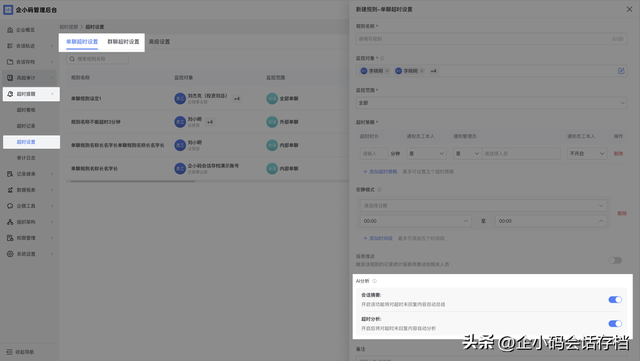Click the 系统设置 gear icon
The width and height of the screenshot is (640, 361).
pos(10,254)
